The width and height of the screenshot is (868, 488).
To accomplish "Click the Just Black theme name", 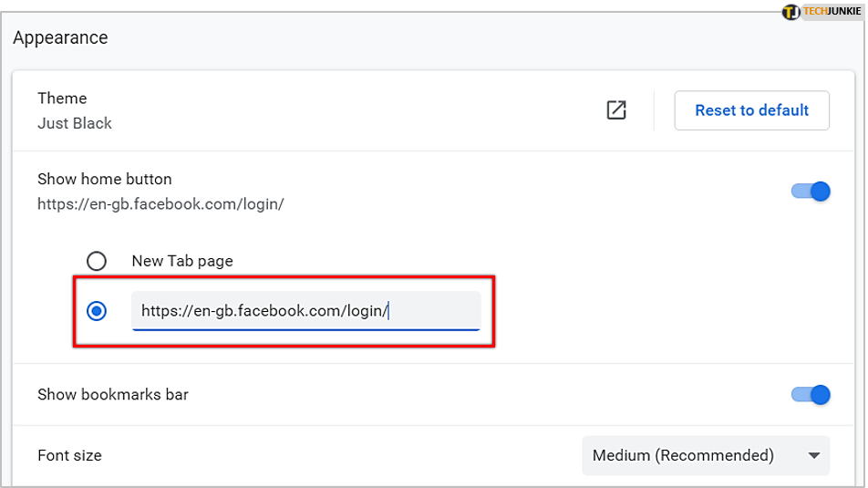I will point(75,123).
